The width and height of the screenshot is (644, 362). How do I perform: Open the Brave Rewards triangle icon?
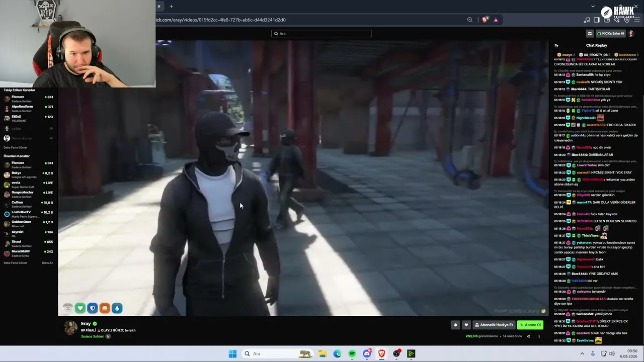pyautogui.click(x=496, y=20)
